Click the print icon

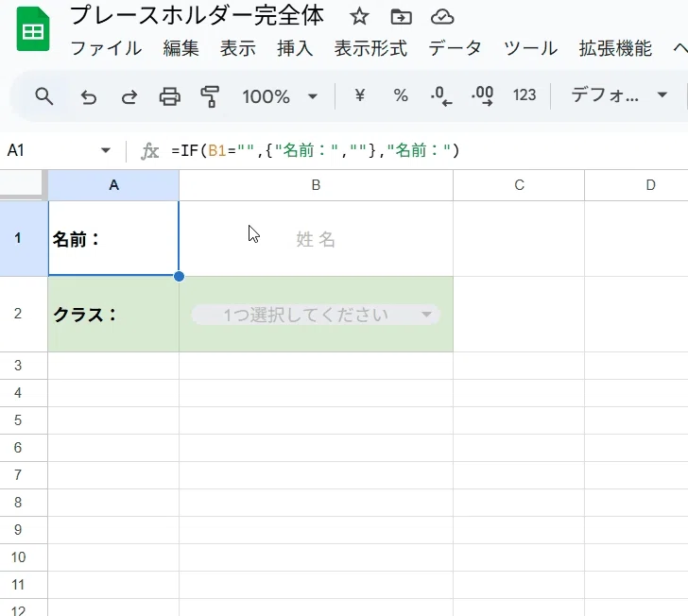tap(169, 96)
